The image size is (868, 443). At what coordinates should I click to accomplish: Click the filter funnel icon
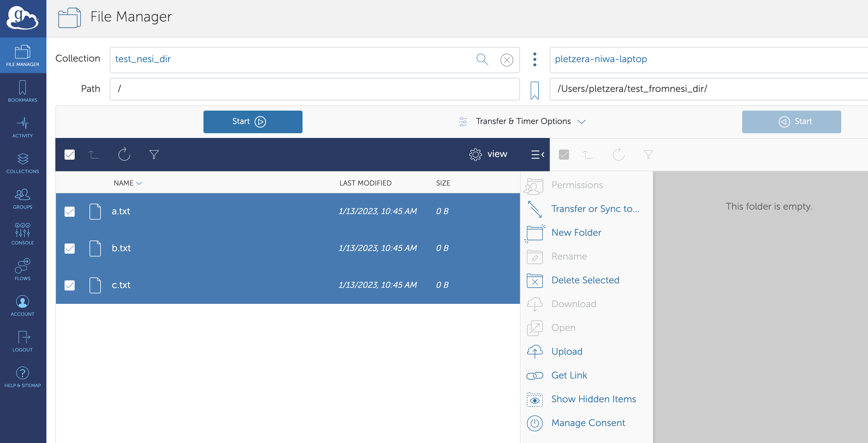[x=154, y=154]
